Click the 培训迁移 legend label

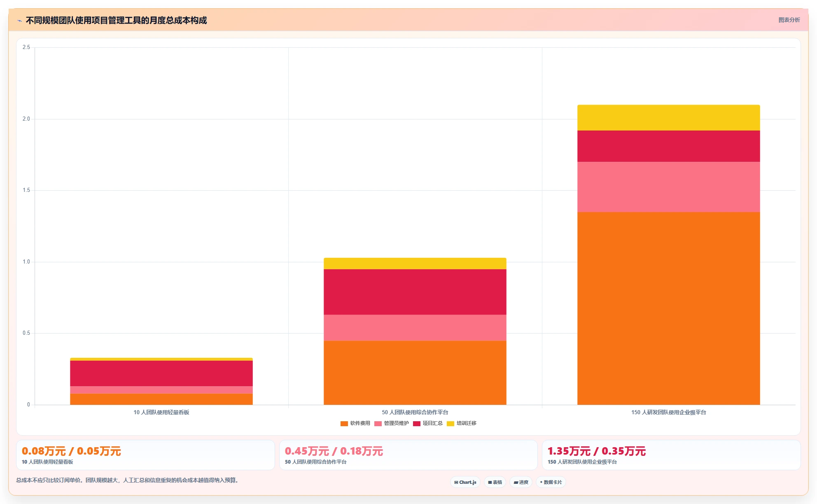(467, 423)
